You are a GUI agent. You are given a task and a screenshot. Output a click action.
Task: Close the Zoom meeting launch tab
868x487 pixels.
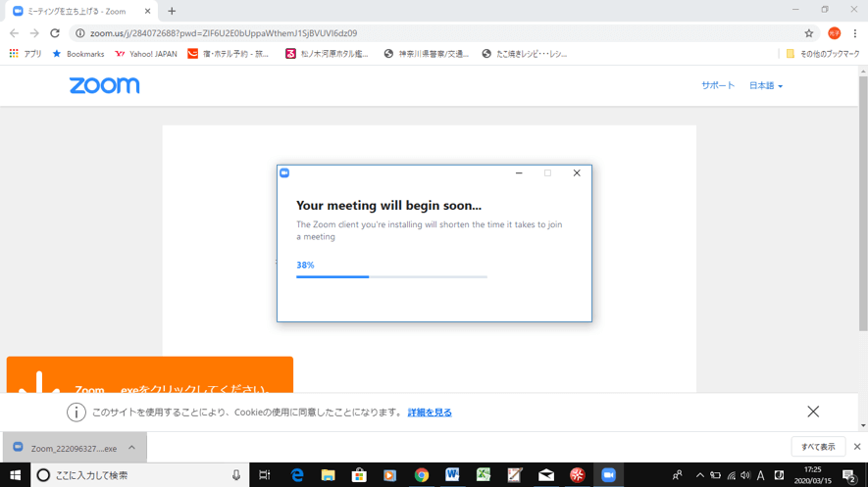147,11
